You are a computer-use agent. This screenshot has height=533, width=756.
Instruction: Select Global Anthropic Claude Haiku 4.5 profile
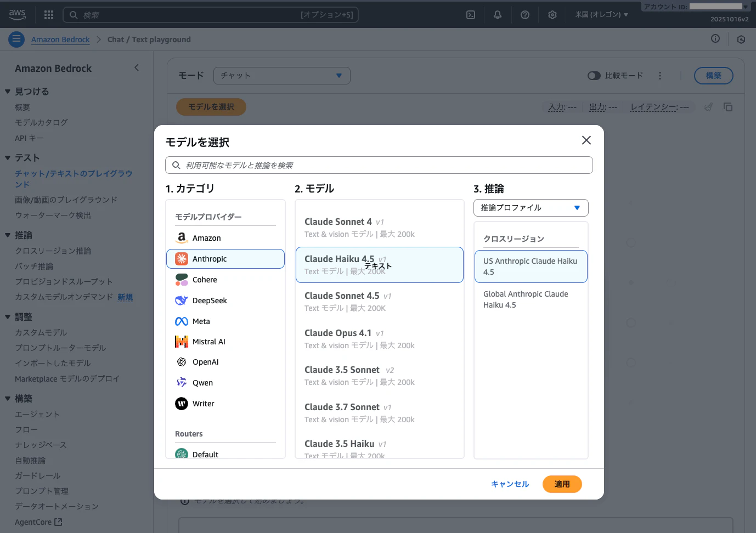531,299
